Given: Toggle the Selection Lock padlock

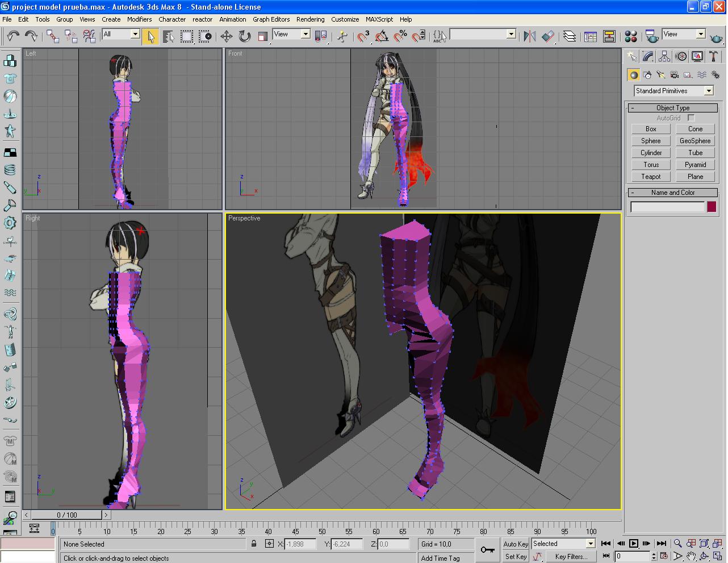Looking at the screenshot, I should (x=254, y=544).
